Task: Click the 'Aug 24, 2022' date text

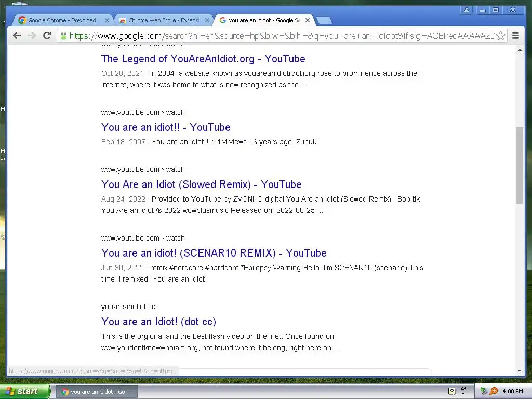Action: coord(123,199)
